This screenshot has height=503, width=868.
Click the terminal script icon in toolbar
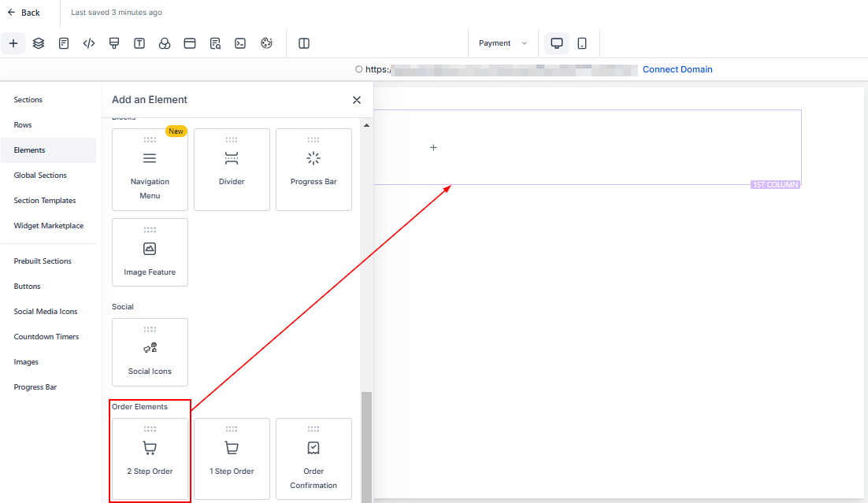pyautogui.click(x=240, y=43)
